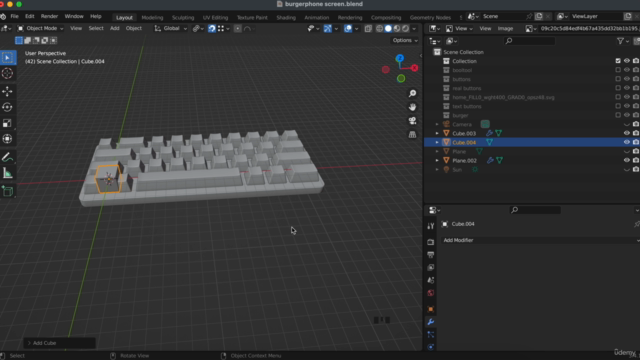
Task: Enable the burger collection checkbox
Action: [618, 115]
